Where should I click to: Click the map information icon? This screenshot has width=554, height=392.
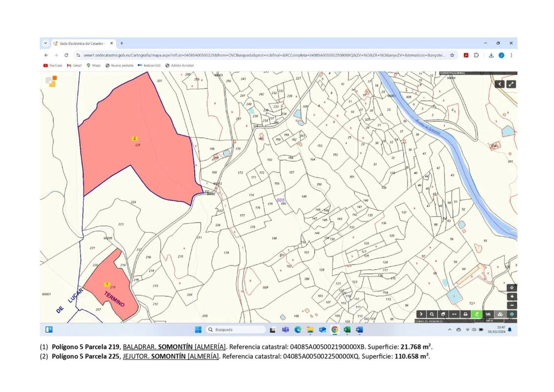[511, 314]
